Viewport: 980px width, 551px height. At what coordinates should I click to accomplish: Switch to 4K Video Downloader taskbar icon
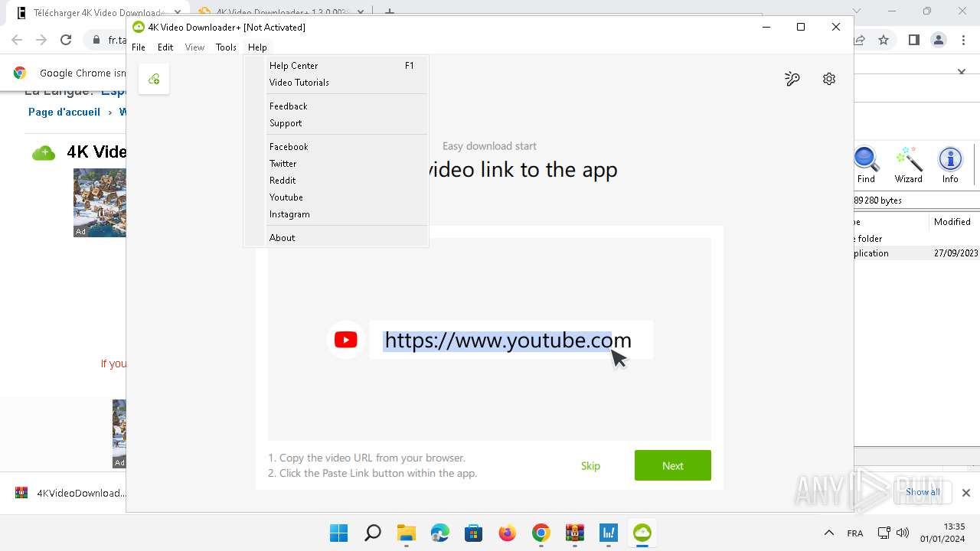642,533
